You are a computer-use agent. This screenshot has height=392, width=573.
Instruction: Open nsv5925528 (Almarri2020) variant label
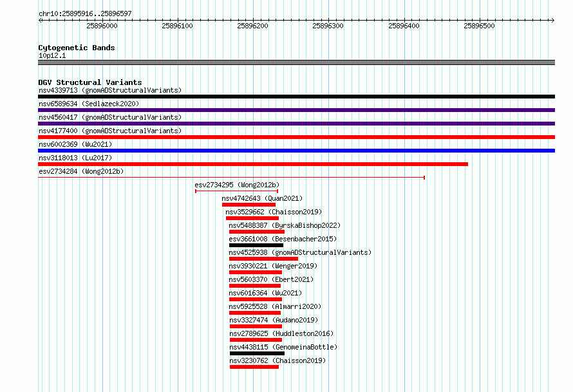(x=275, y=306)
